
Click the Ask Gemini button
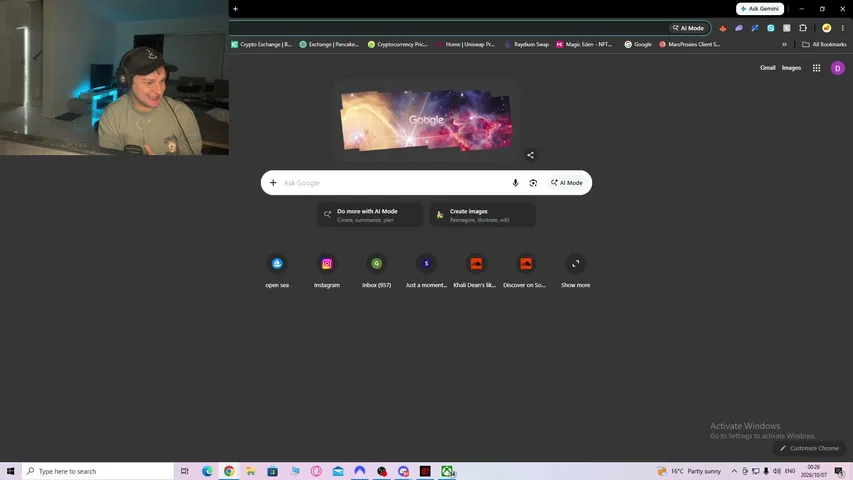click(759, 9)
